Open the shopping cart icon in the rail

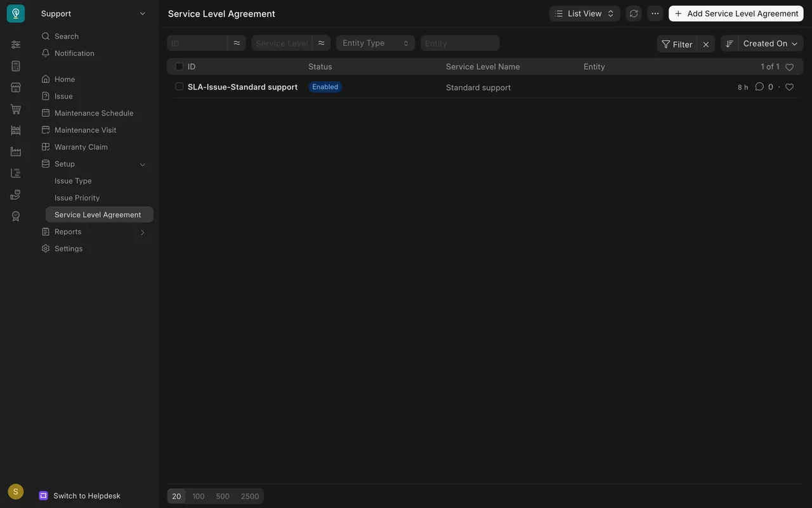pos(16,109)
